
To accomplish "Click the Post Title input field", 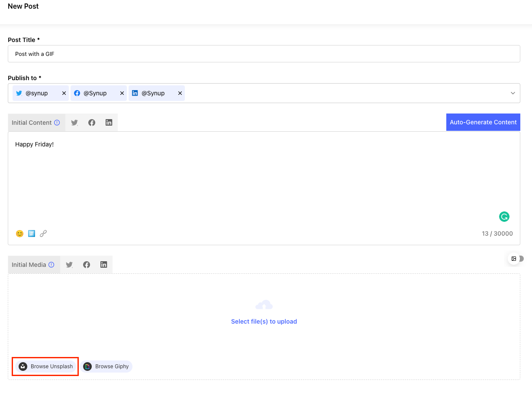I will 264,54.
